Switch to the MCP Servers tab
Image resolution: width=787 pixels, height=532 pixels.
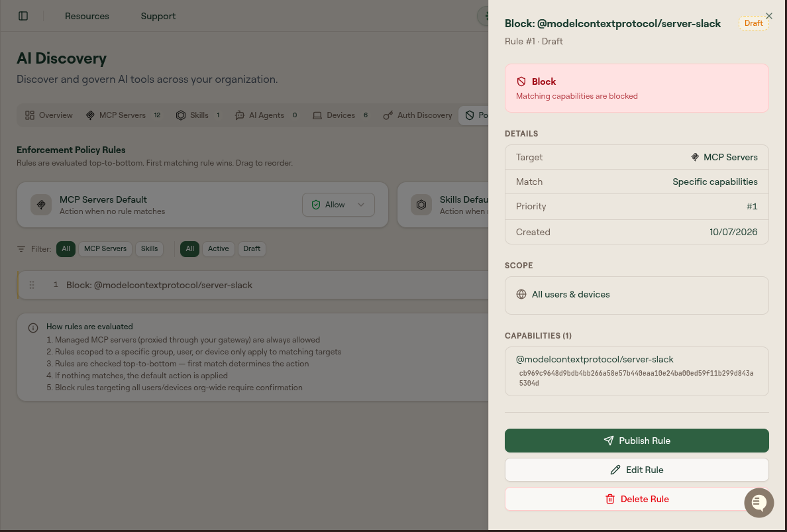pyautogui.click(x=123, y=115)
